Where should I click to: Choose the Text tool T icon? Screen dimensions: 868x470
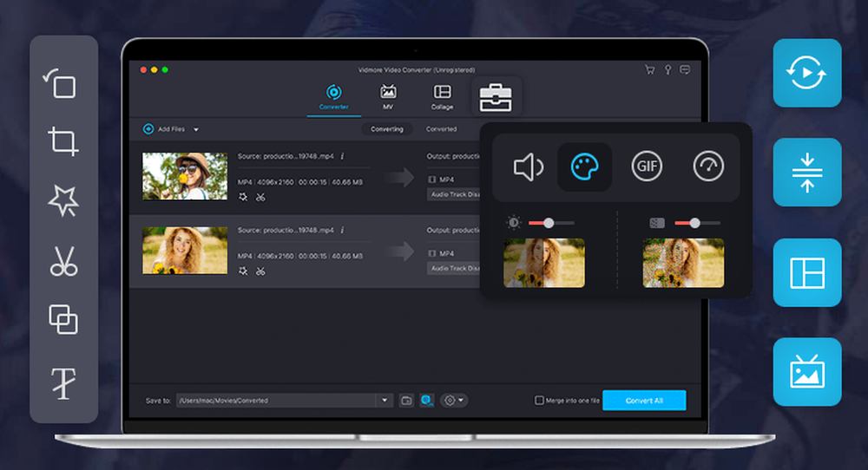(63, 382)
